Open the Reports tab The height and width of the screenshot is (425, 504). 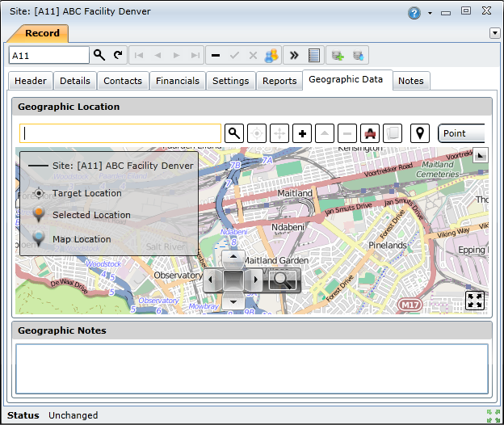coord(279,81)
